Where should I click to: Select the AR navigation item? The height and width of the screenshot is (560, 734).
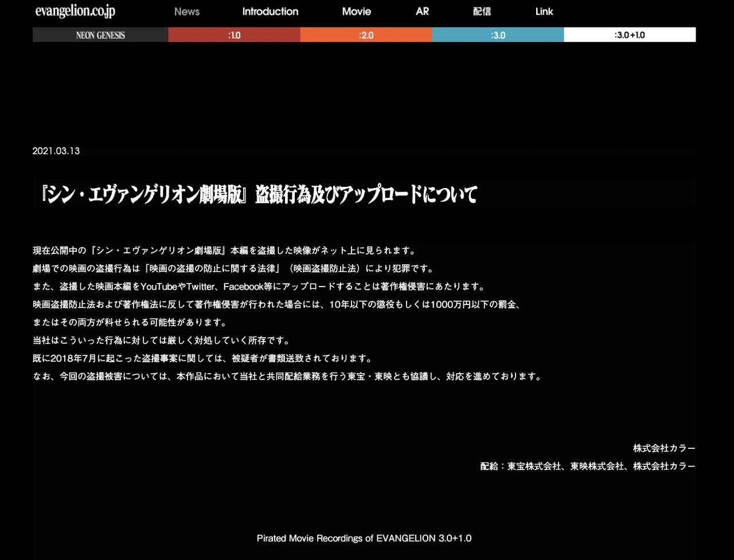point(422,11)
